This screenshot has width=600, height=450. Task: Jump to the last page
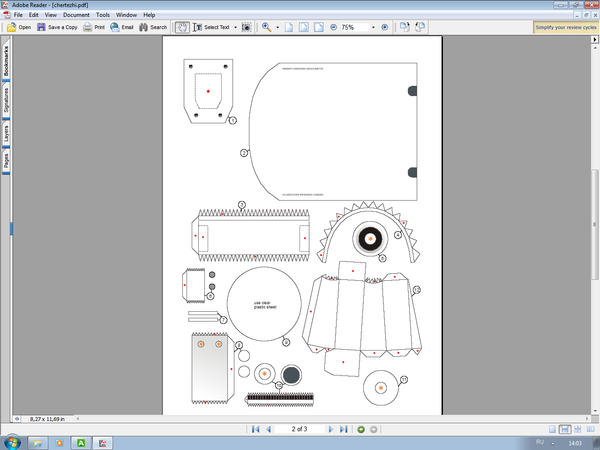coord(344,429)
